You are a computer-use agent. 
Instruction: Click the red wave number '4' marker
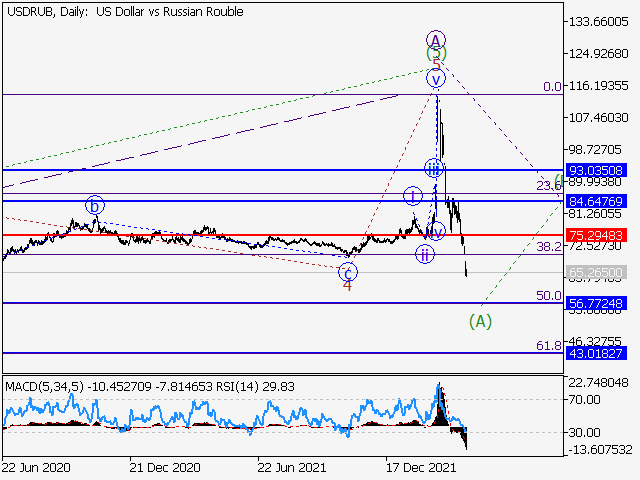click(x=347, y=286)
